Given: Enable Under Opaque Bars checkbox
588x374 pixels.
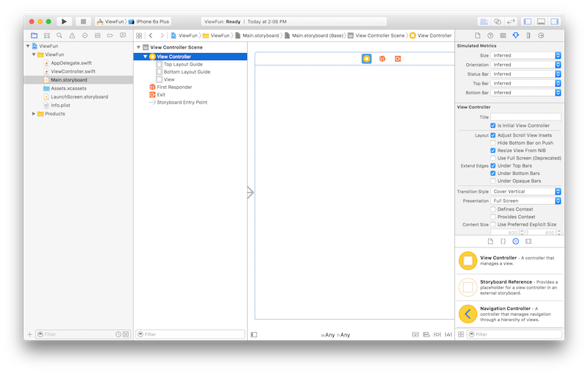Looking at the screenshot, I should [x=493, y=181].
